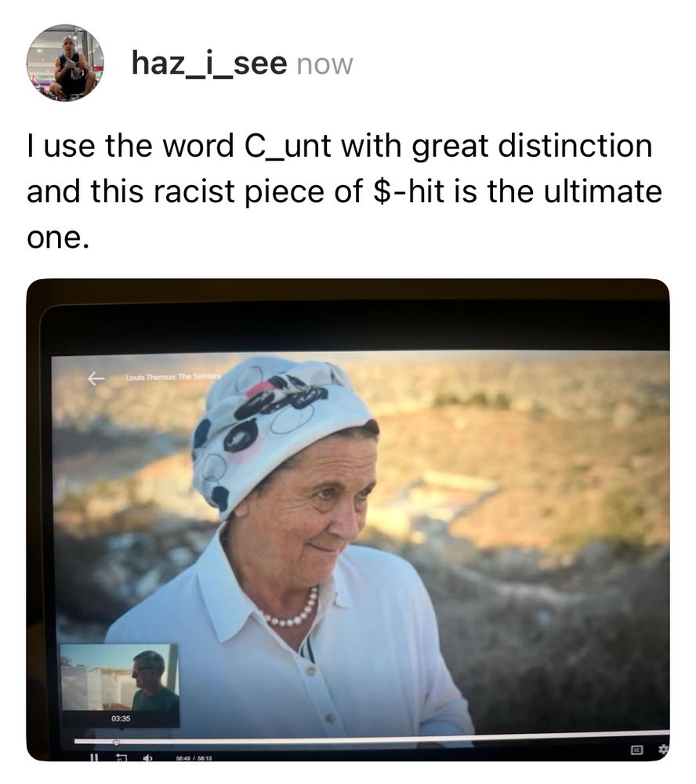Click the 58:13 total duration readout
The image size is (696, 784).
[x=205, y=758]
